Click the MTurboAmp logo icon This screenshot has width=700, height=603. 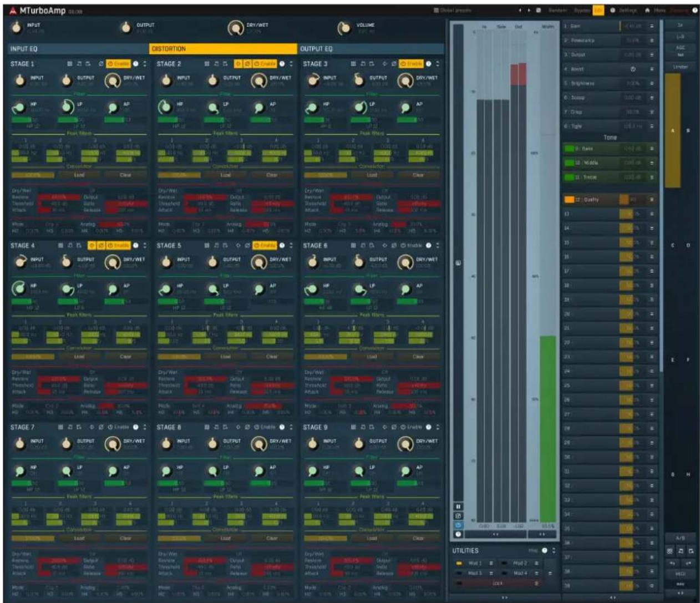(13, 11)
